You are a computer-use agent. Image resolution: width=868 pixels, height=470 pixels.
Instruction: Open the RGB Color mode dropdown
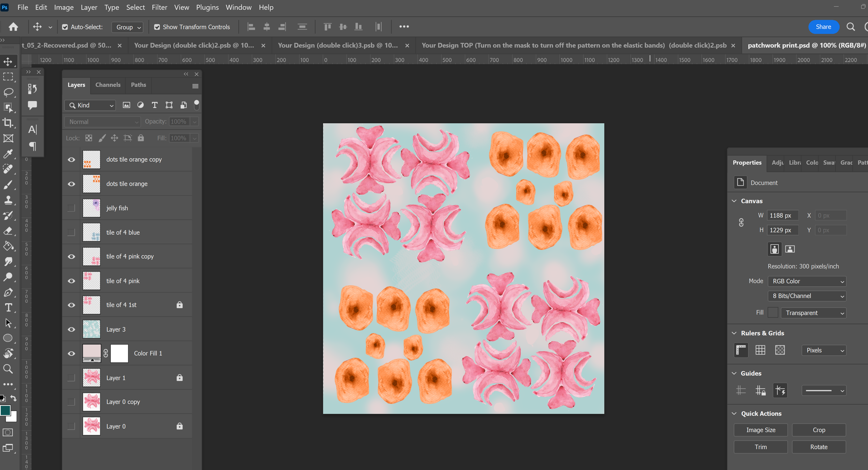click(x=807, y=281)
